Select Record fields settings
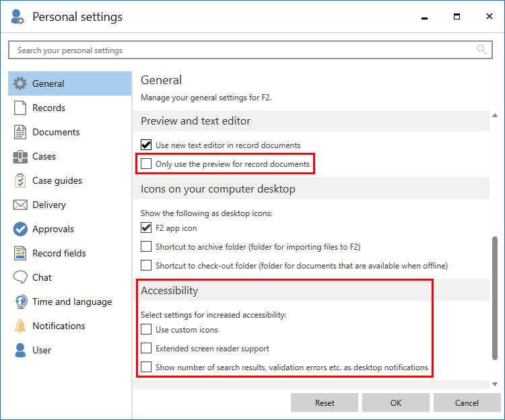The height and width of the screenshot is (420, 505). pyautogui.click(x=70, y=253)
